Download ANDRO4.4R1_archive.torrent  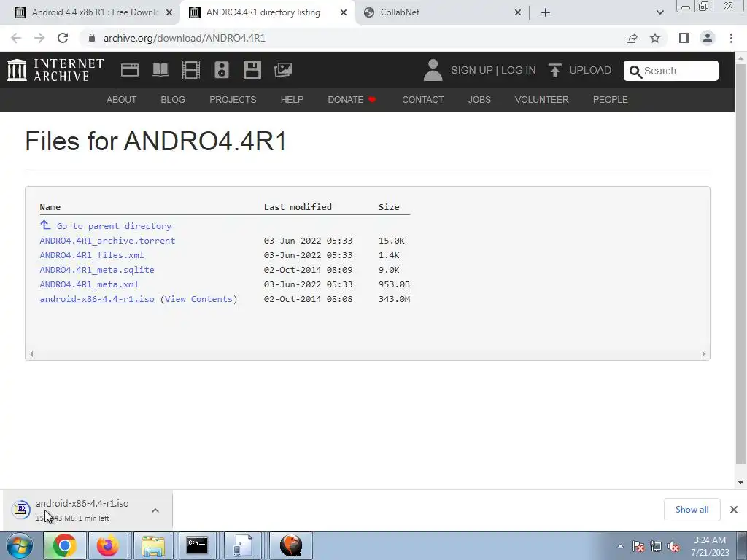(x=107, y=241)
